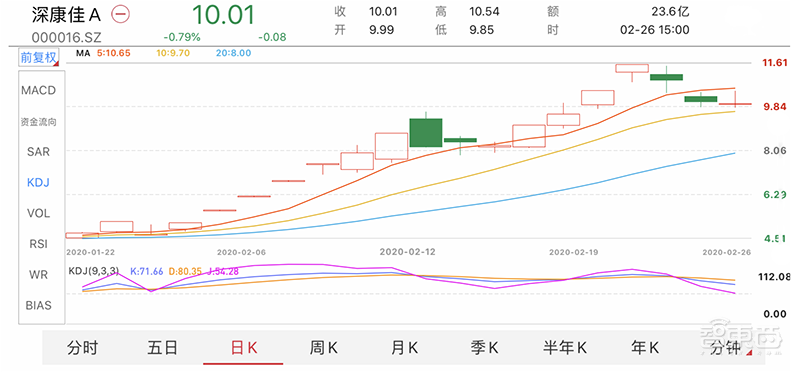800x372 pixels.
Task: Click the -0.08 price change value
Action: pos(272,37)
